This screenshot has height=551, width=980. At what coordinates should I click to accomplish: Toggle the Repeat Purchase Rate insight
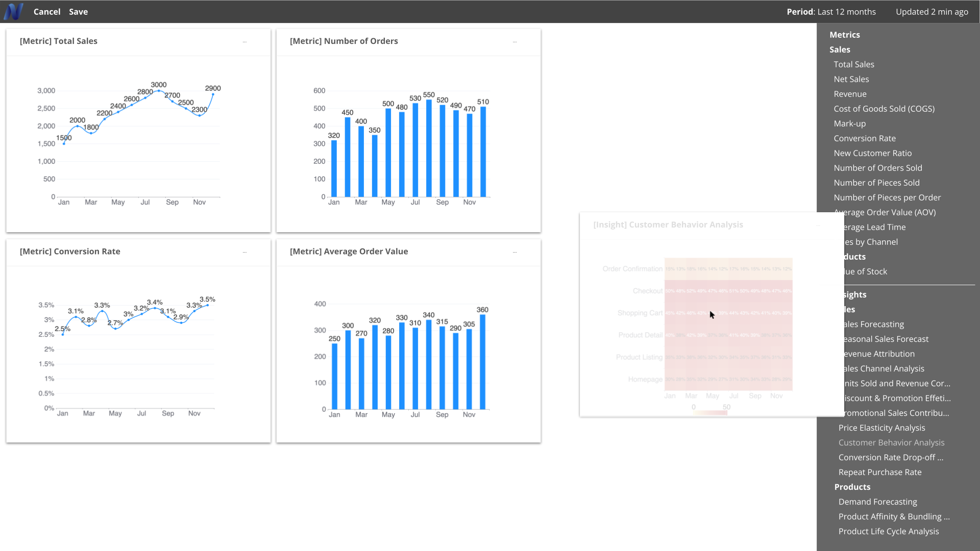click(x=880, y=471)
